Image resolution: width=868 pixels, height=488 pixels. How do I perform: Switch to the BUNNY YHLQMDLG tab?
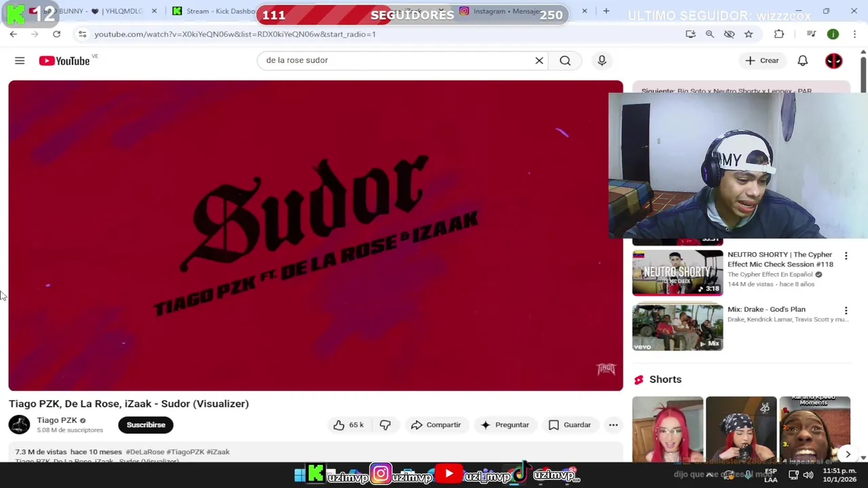[95, 11]
